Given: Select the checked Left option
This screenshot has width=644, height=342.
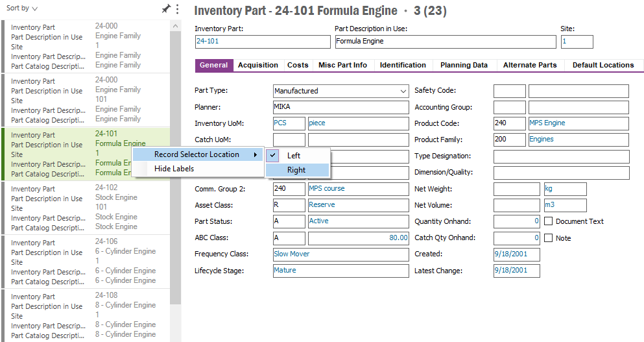Looking at the screenshot, I should tap(293, 156).
